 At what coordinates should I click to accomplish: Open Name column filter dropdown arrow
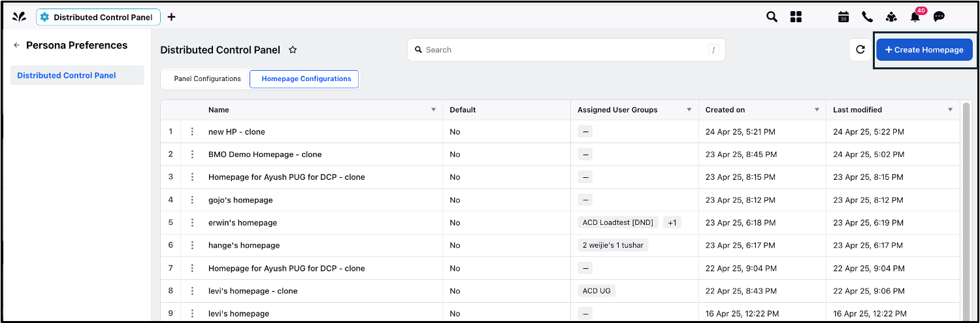pyautogui.click(x=433, y=110)
